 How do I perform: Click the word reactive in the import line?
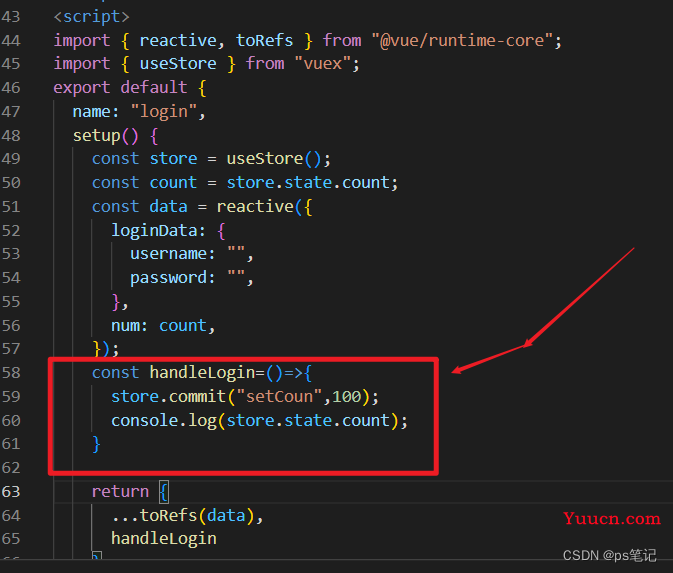[x=178, y=40]
